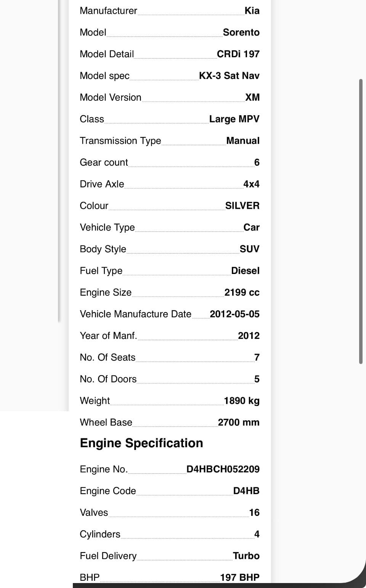
Task: Select the Model Version XM
Action: point(252,97)
